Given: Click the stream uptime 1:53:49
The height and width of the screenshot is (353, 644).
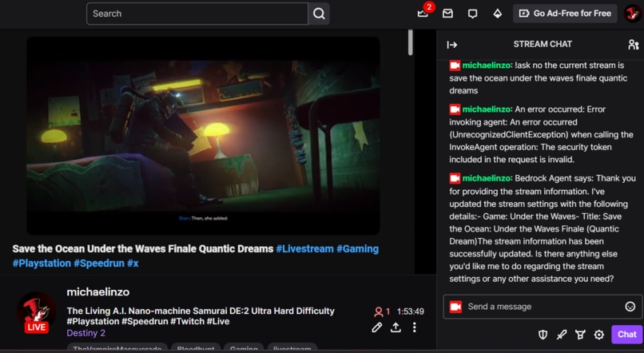Looking at the screenshot, I should (411, 311).
